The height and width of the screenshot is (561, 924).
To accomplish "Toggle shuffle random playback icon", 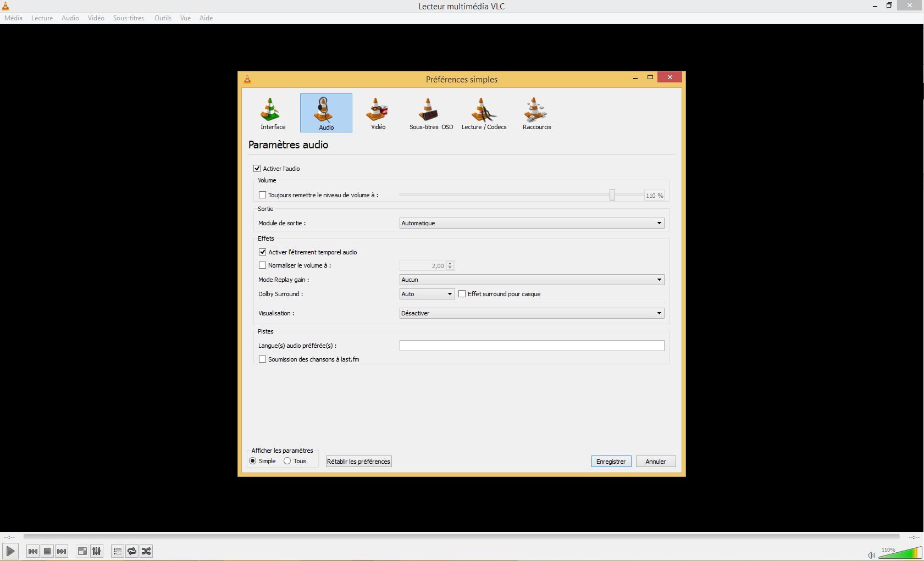I will (146, 551).
